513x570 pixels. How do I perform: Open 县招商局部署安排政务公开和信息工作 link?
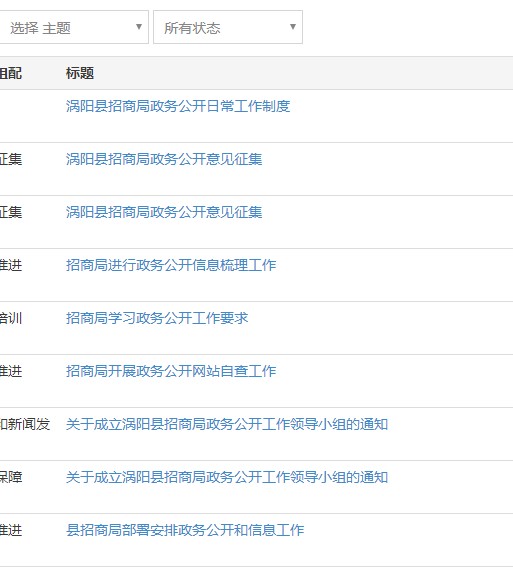(x=185, y=530)
